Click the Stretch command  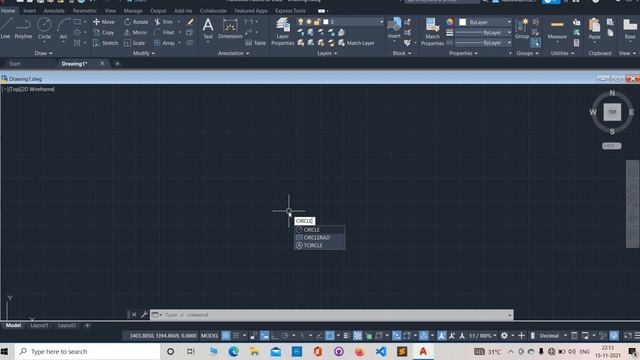point(105,43)
